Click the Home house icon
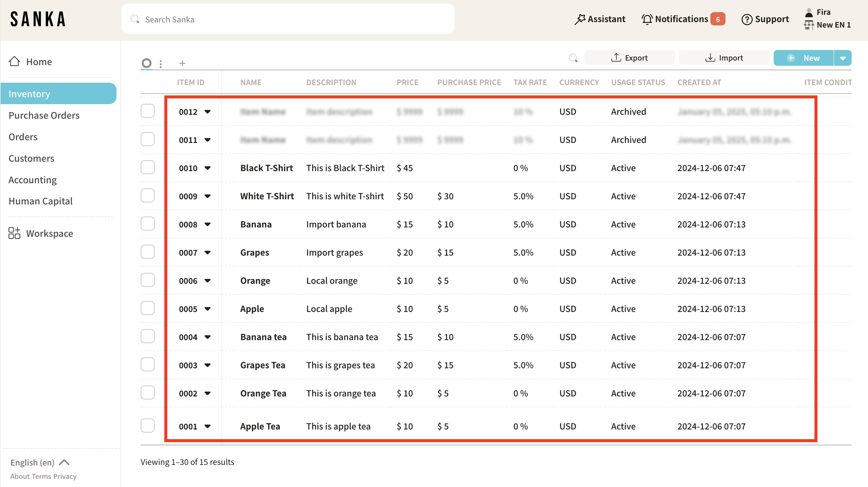 [x=14, y=61]
